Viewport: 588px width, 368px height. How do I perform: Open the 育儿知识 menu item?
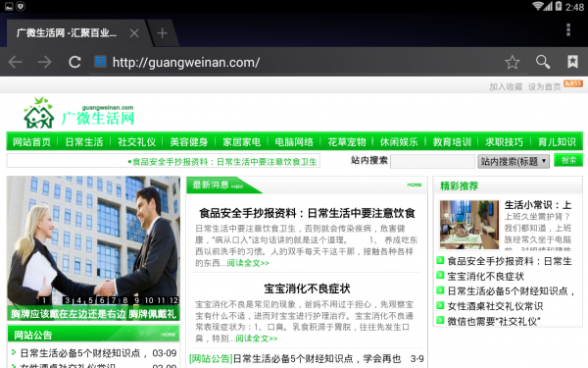click(x=557, y=142)
